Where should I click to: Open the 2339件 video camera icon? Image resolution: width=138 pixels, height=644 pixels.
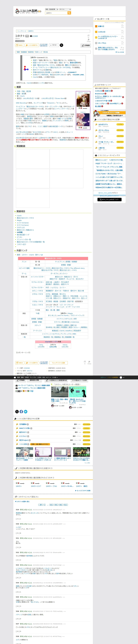point(31,36)
